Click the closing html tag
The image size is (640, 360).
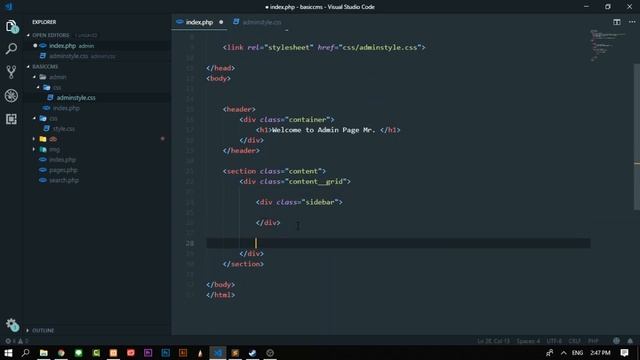[x=221, y=295]
